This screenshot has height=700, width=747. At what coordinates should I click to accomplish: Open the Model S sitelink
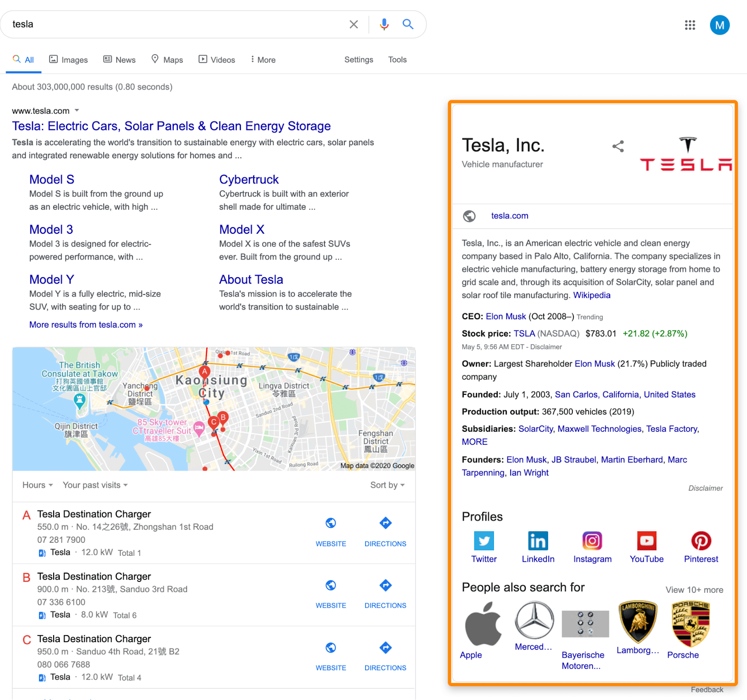52,180
